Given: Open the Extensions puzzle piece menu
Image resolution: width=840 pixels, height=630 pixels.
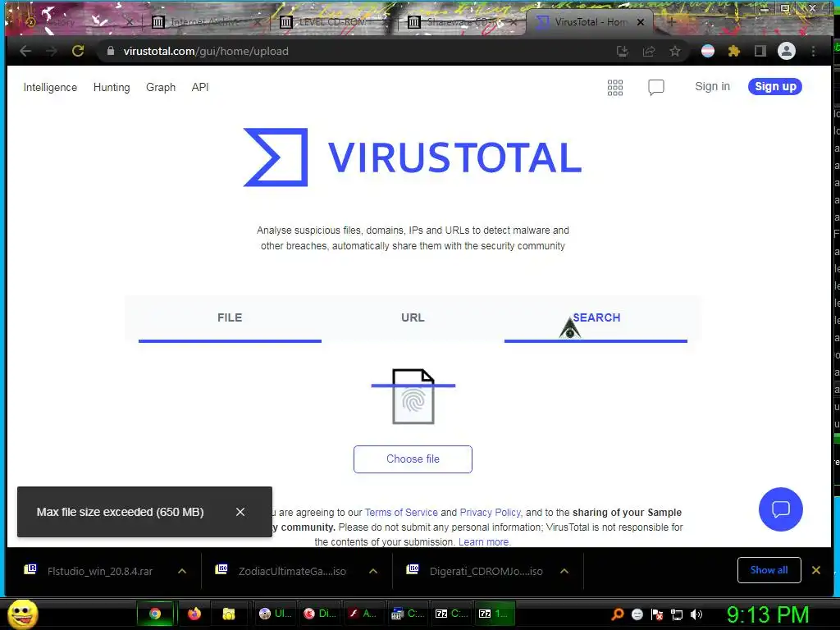Looking at the screenshot, I should pos(734,51).
